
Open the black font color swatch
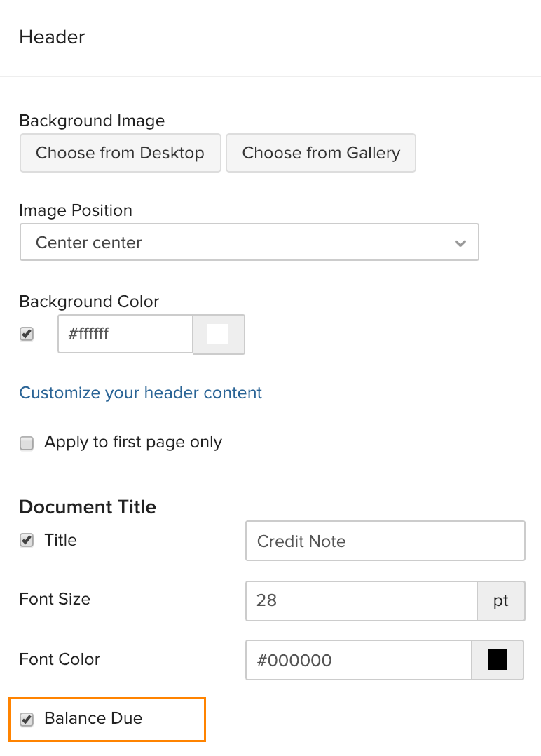point(498,660)
